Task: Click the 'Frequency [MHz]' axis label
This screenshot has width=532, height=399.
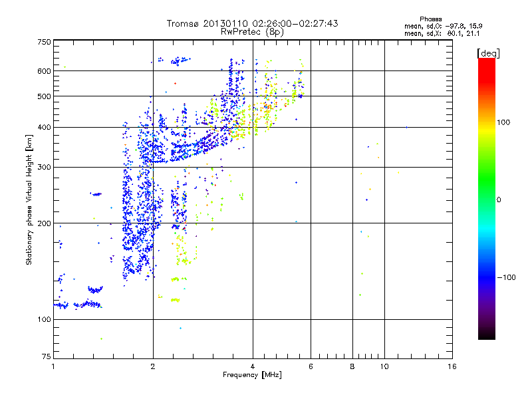Action: pyautogui.click(x=252, y=375)
